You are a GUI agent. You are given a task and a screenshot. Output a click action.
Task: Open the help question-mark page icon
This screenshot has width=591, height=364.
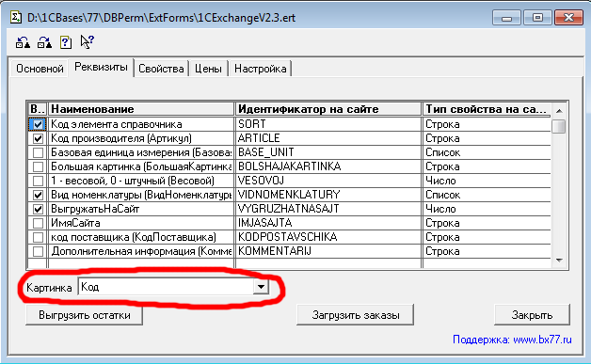point(66,42)
